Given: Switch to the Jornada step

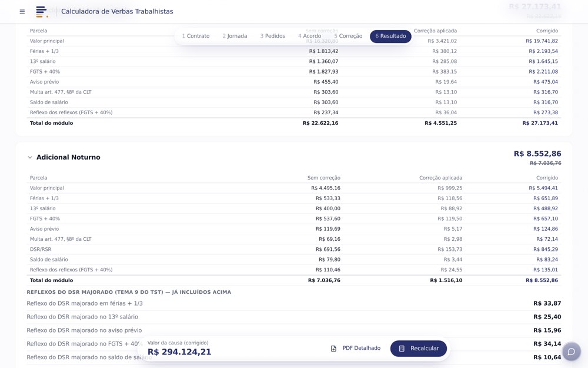Looking at the screenshot, I should coord(235,36).
